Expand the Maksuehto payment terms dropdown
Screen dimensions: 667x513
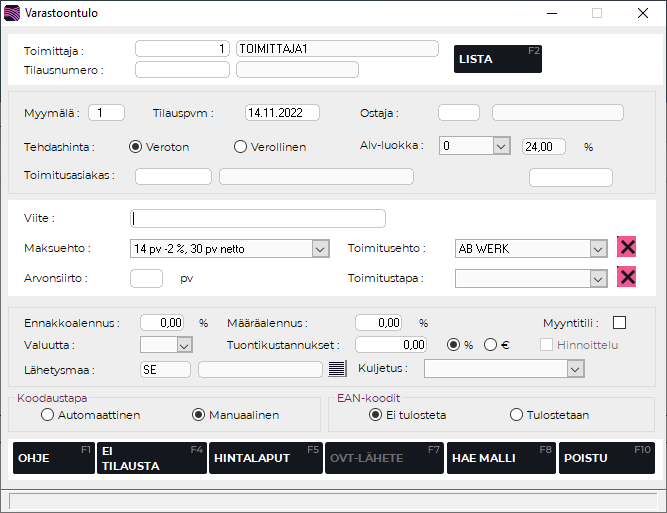[320, 249]
